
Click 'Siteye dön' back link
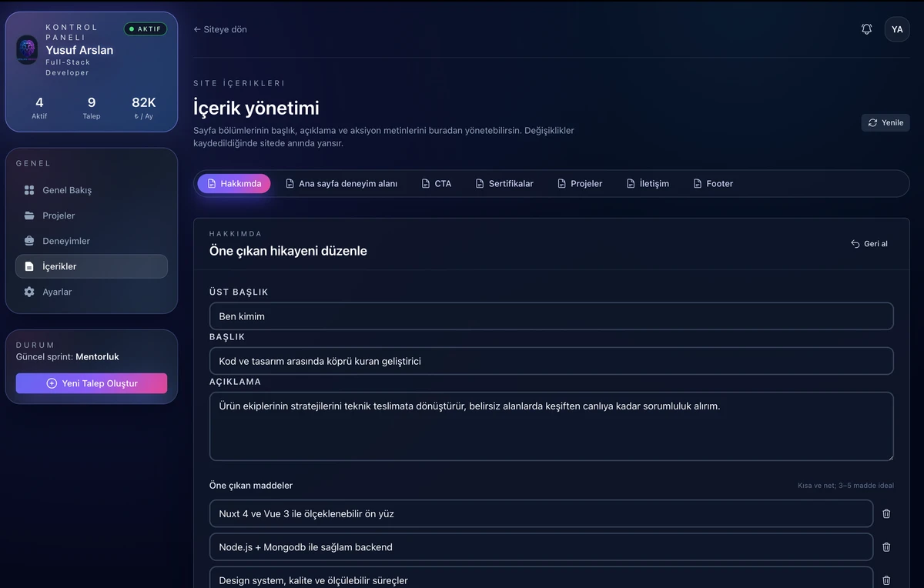[x=220, y=29]
